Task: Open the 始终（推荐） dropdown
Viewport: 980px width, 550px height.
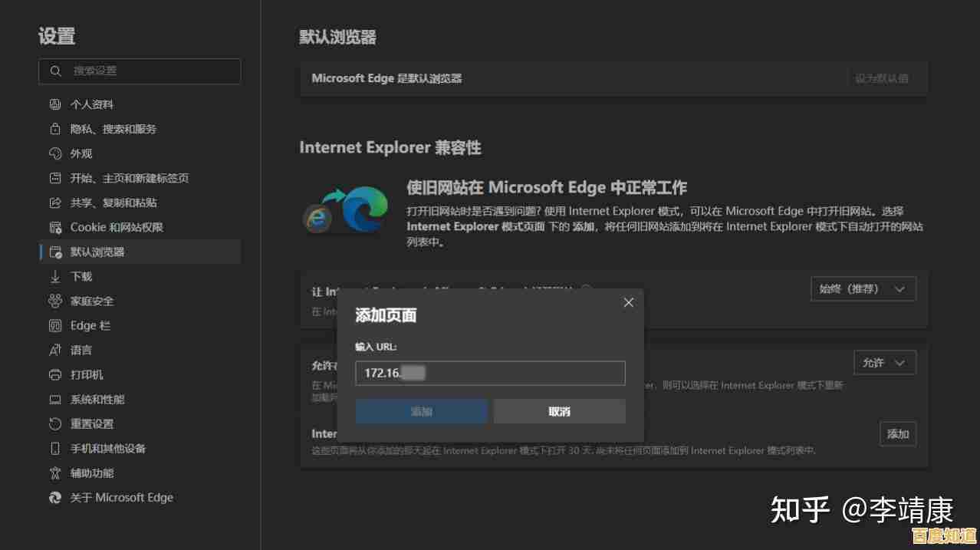Action: click(863, 288)
